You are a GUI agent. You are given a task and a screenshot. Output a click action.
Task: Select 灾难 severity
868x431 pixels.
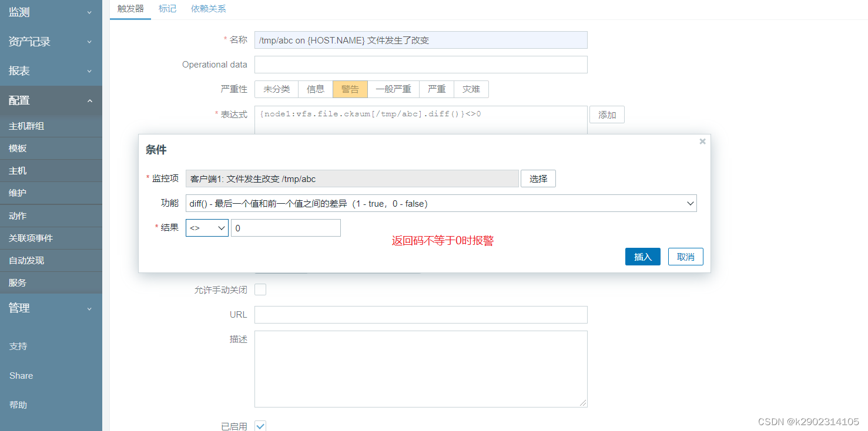tap(471, 89)
